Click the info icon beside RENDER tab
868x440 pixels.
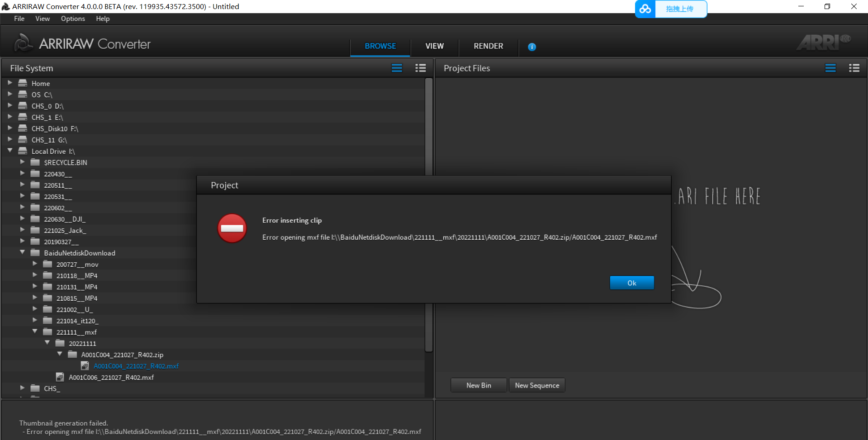(x=532, y=47)
